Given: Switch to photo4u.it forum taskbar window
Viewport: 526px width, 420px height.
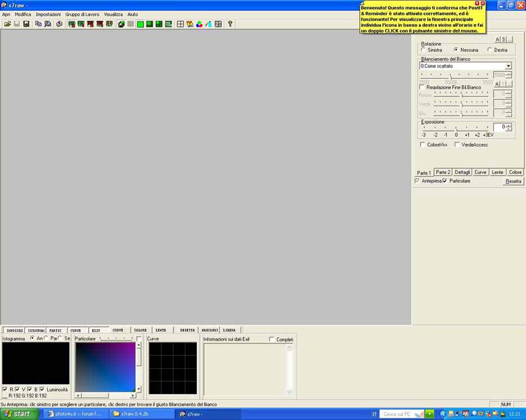Looking at the screenshot, I should click(75, 414).
